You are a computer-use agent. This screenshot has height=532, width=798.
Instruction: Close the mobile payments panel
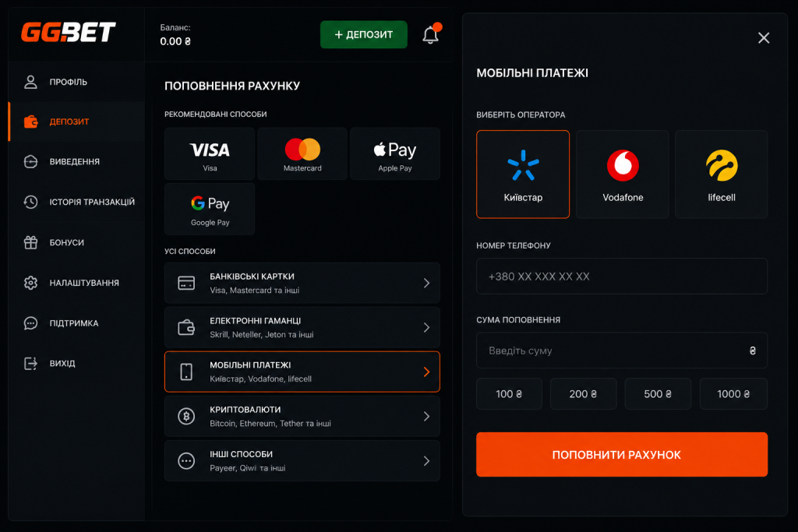pyautogui.click(x=764, y=38)
